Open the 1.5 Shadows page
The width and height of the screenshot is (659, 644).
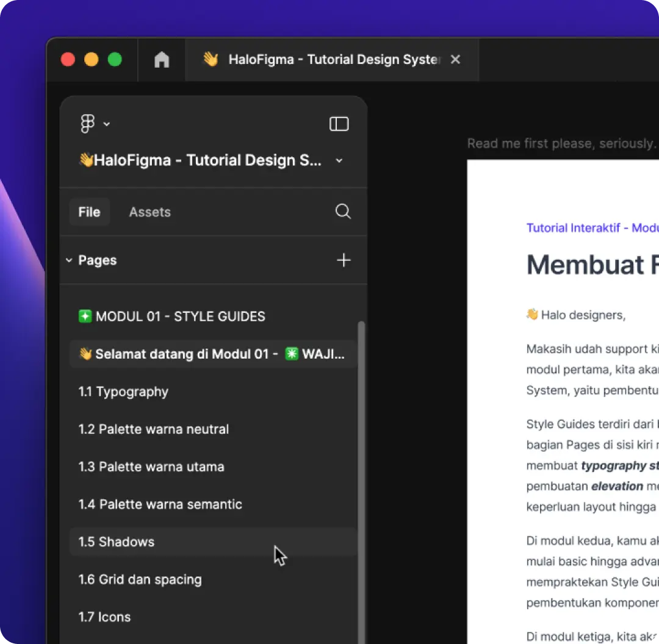(x=214, y=542)
